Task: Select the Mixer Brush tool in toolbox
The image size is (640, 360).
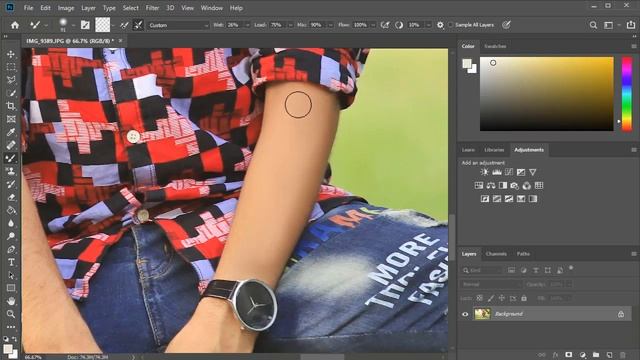Action: 11,158
